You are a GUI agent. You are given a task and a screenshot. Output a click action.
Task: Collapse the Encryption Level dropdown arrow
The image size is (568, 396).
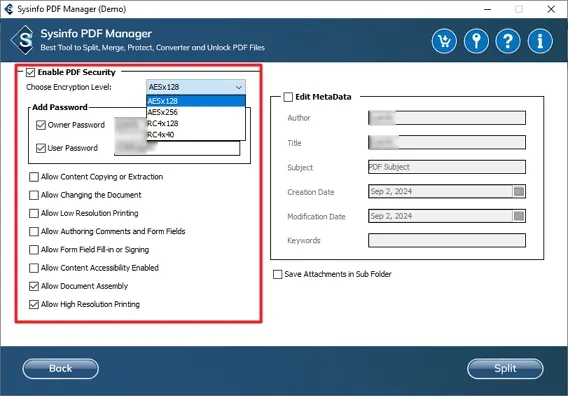(239, 87)
